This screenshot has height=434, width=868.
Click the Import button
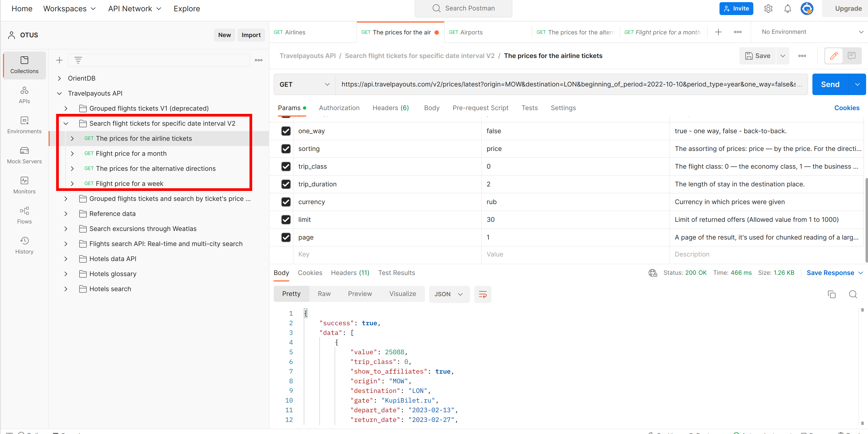[251, 35]
